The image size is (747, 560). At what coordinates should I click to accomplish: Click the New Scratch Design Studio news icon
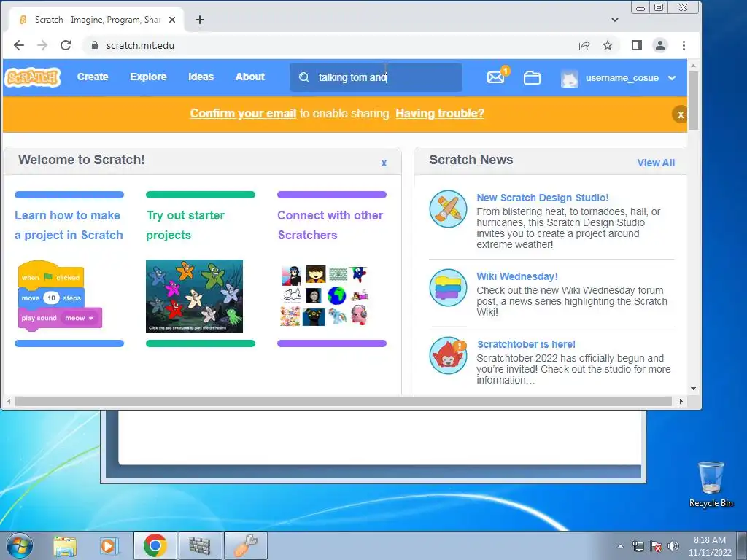(448, 209)
